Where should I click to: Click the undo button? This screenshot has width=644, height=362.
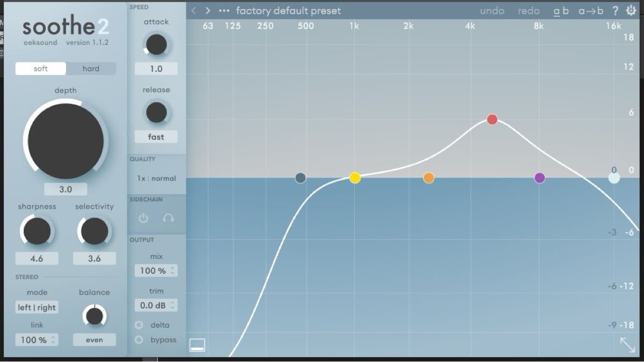click(x=492, y=11)
